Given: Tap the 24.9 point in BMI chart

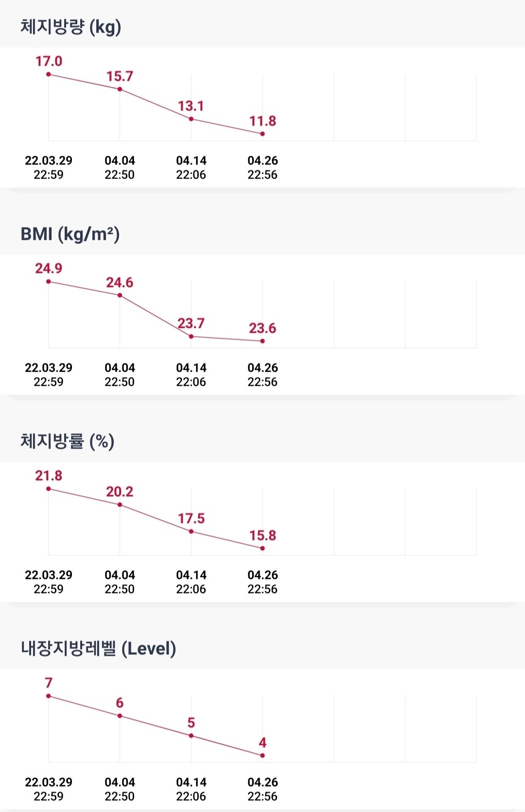Looking at the screenshot, I should pyautogui.click(x=49, y=282).
